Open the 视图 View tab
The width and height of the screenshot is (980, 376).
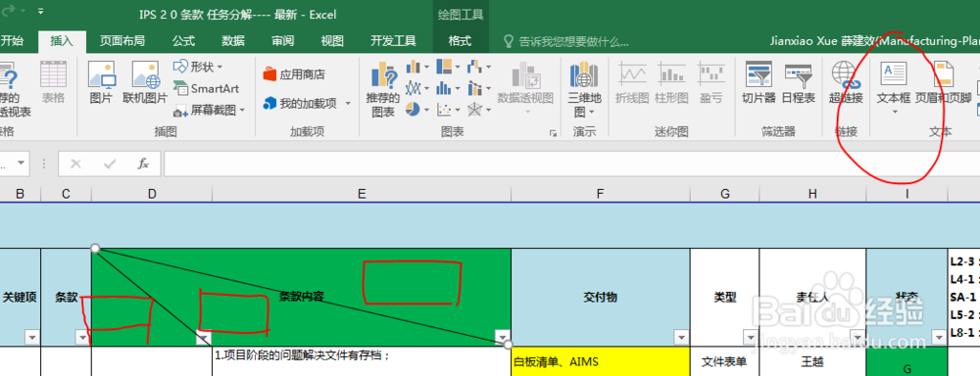(332, 41)
